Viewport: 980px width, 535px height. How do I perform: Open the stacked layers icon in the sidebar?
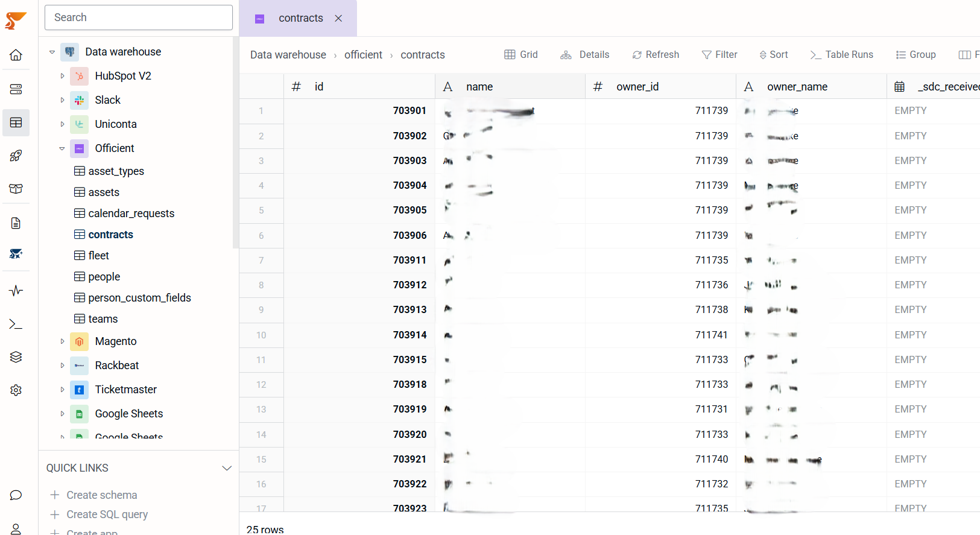[16, 357]
